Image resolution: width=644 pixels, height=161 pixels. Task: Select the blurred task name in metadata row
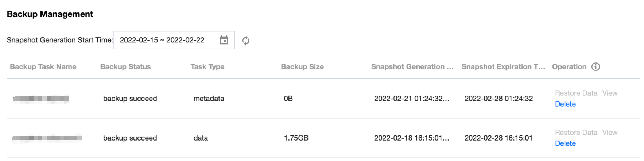pyautogui.click(x=41, y=99)
